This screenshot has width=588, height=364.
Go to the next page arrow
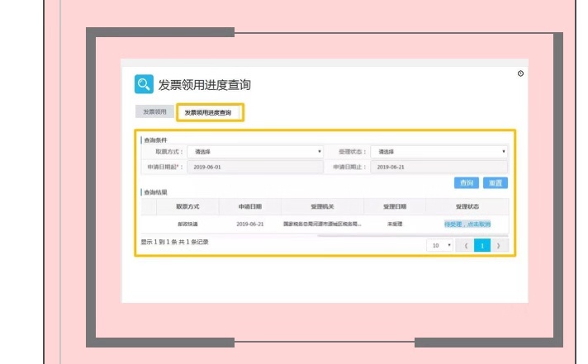(x=498, y=245)
